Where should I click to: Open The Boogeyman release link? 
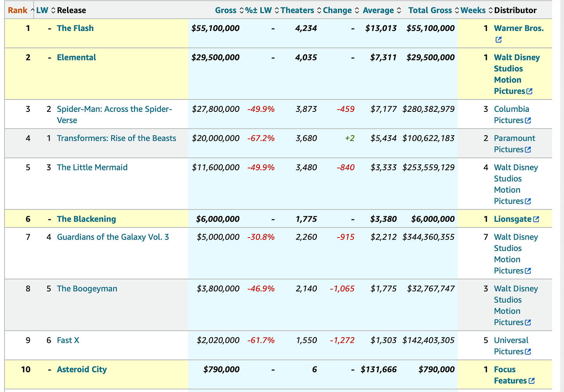(x=87, y=289)
